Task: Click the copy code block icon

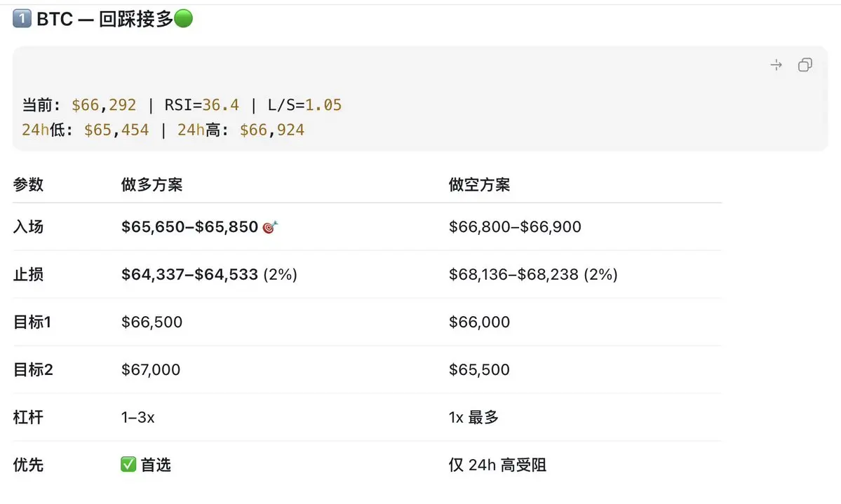Action: coord(805,65)
